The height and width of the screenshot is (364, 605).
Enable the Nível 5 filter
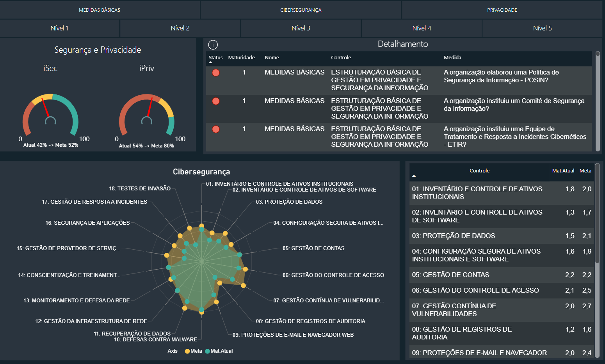click(x=542, y=28)
